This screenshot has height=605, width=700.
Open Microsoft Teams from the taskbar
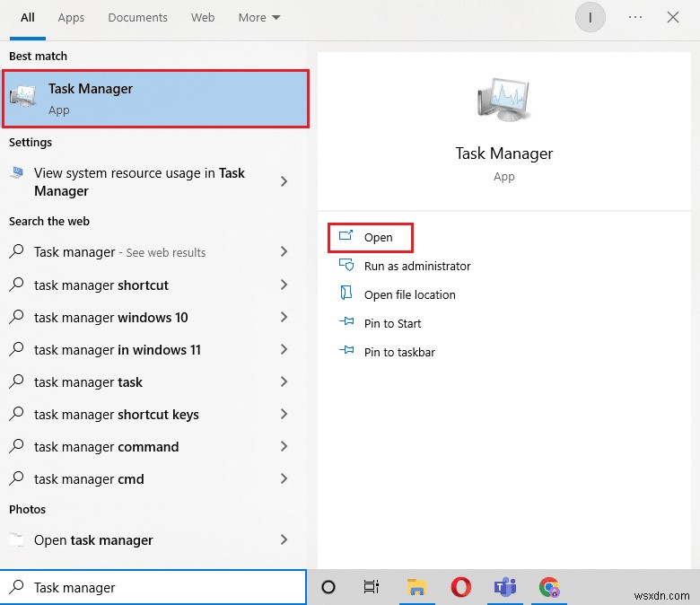(504, 587)
